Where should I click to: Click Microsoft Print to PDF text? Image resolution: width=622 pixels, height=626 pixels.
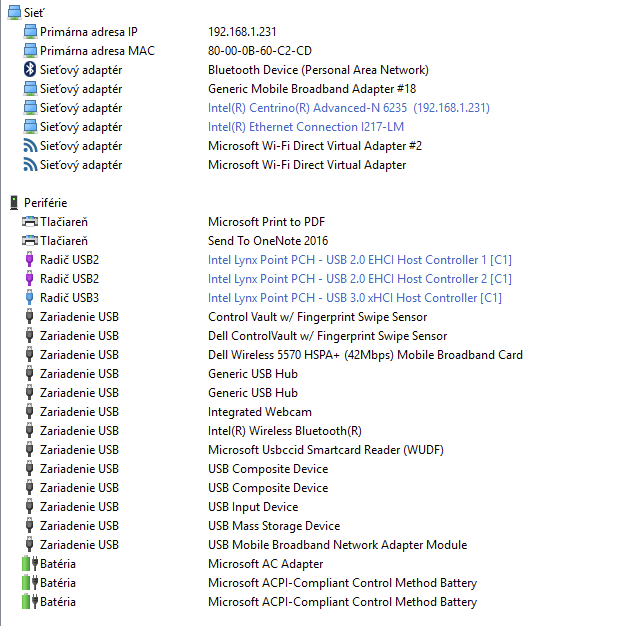(266, 222)
